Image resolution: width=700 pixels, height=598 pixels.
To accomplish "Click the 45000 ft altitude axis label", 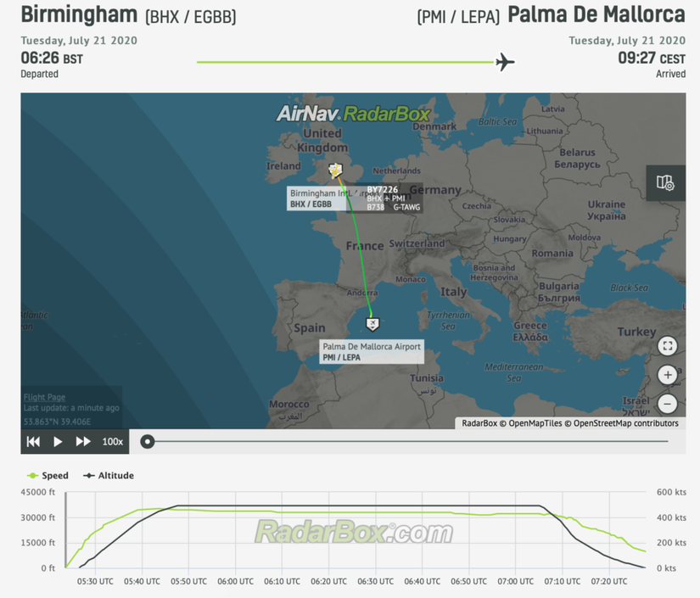I will pyautogui.click(x=38, y=492).
